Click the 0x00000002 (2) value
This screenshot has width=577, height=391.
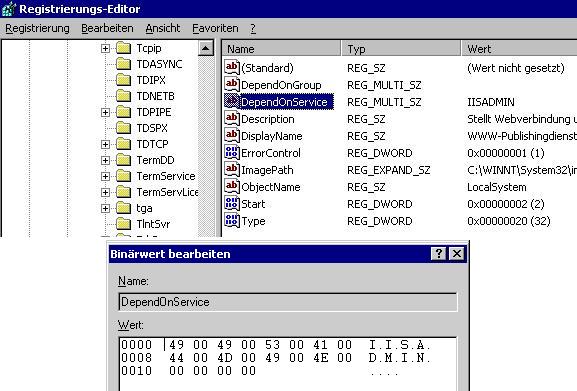[x=506, y=204]
